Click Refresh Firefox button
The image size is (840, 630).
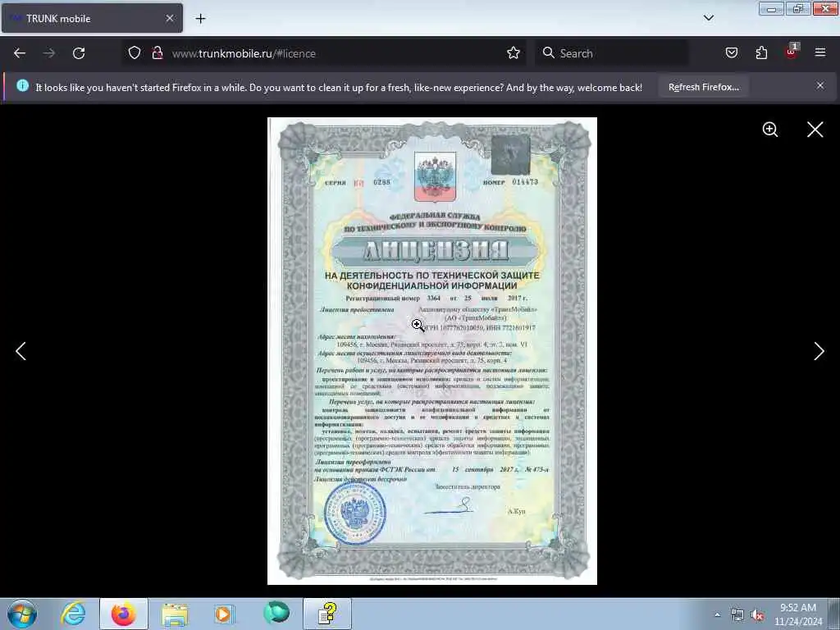tap(703, 87)
